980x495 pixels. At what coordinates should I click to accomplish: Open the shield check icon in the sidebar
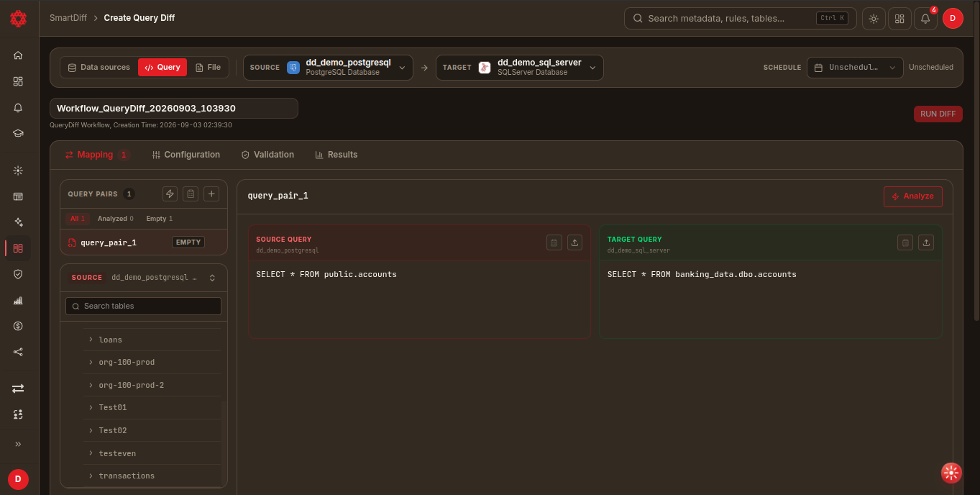[x=18, y=274]
